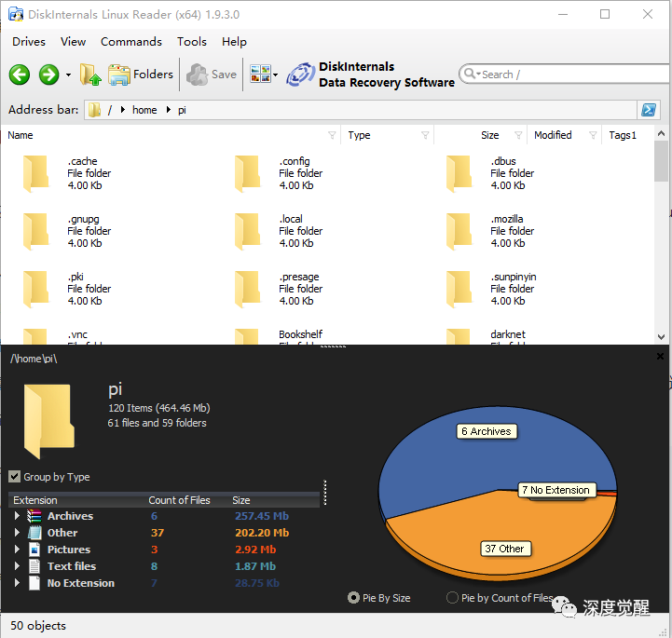
Task: Select the Pie By Size radio button
Action: (x=353, y=598)
